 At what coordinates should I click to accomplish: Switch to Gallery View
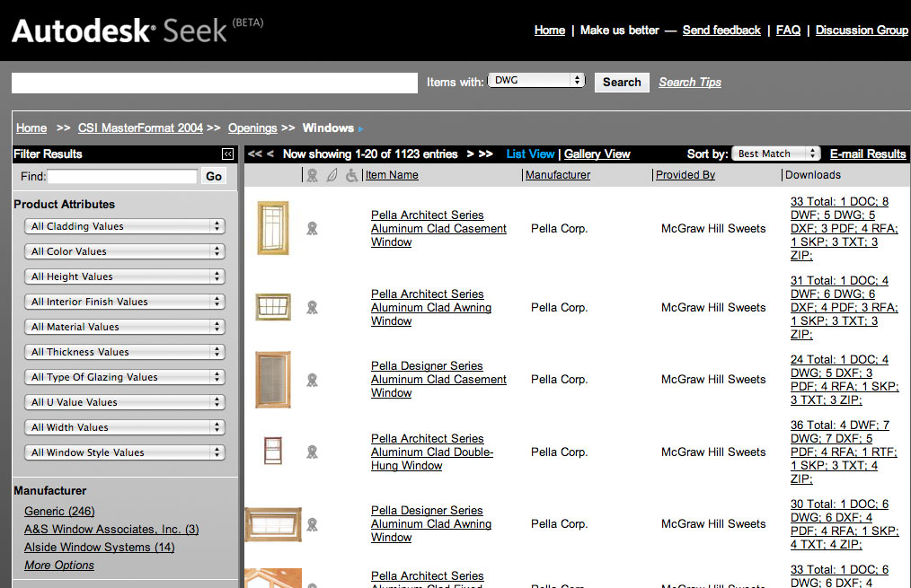tap(597, 154)
